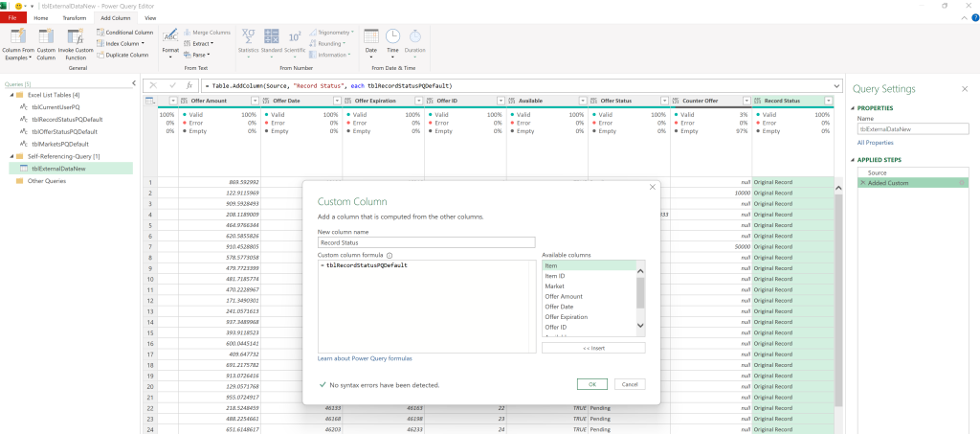This screenshot has height=434, width=980.
Task: Cancel formula edit with X icon
Action: [x=154, y=85]
